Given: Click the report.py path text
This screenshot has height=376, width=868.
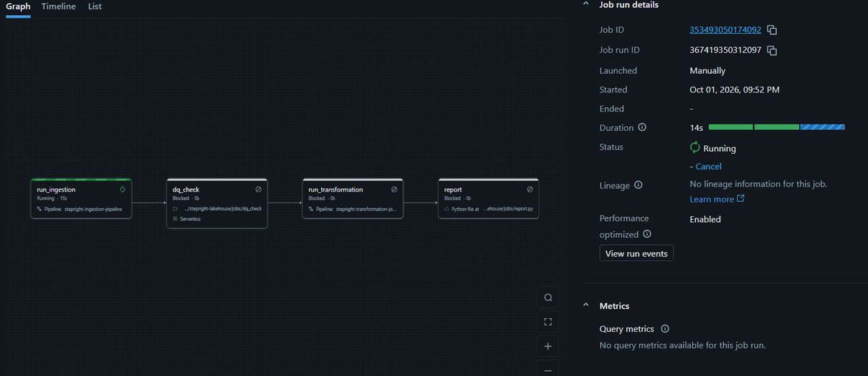Looking at the screenshot, I should tap(509, 209).
